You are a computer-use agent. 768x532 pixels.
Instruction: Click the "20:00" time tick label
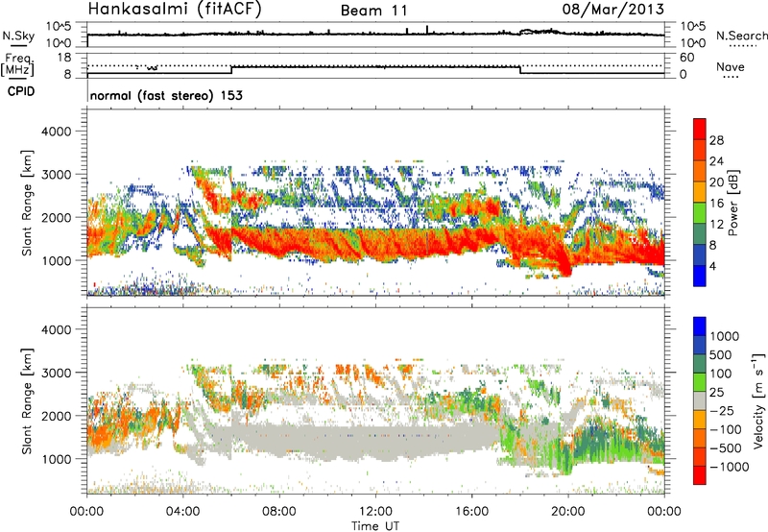(x=567, y=512)
